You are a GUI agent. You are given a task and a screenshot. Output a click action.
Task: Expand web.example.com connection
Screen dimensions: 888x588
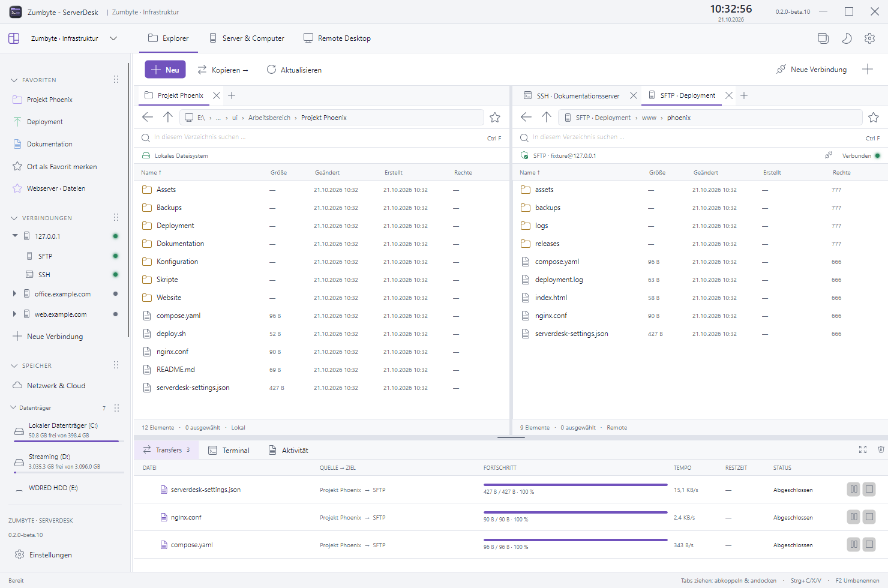point(14,314)
